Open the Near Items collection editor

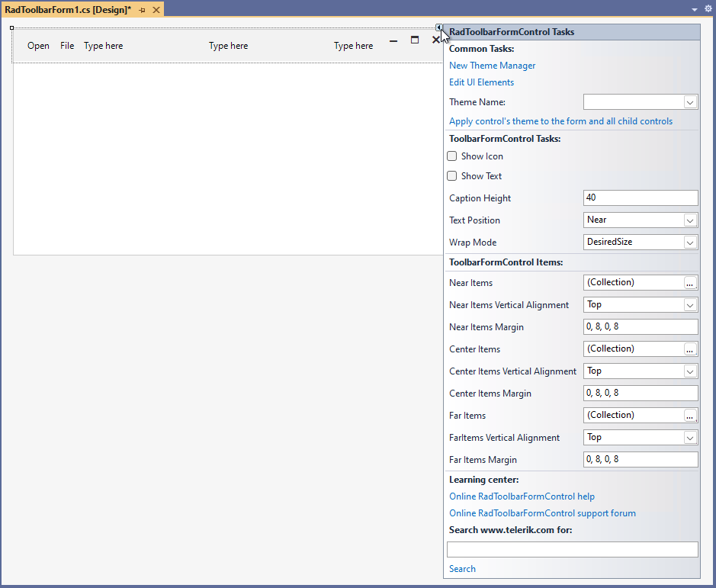tap(690, 282)
